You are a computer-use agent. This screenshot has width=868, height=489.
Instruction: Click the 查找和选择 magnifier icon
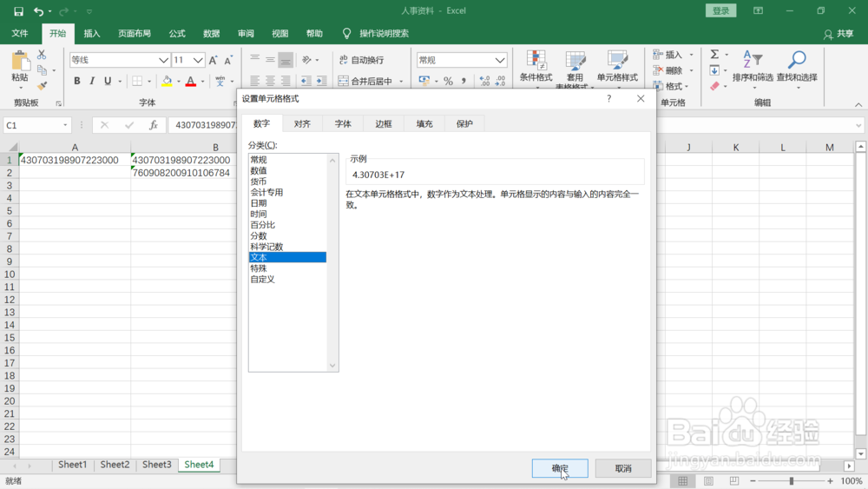click(797, 59)
